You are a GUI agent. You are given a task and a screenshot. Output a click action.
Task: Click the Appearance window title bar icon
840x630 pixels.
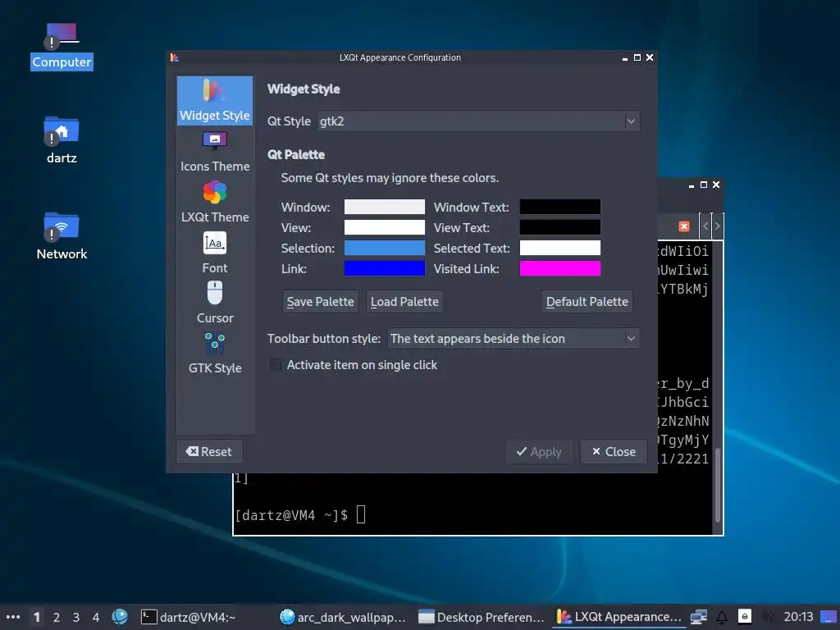click(174, 57)
